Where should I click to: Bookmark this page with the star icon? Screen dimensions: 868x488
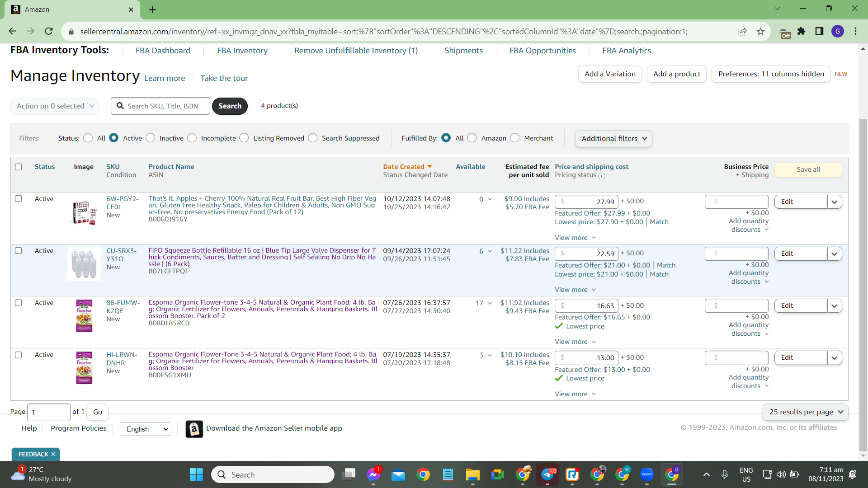(x=760, y=31)
